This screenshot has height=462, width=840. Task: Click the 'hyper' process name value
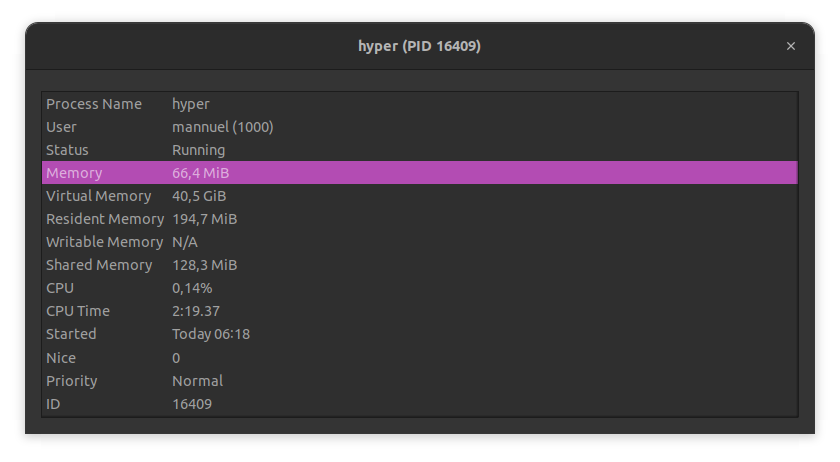coord(191,104)
